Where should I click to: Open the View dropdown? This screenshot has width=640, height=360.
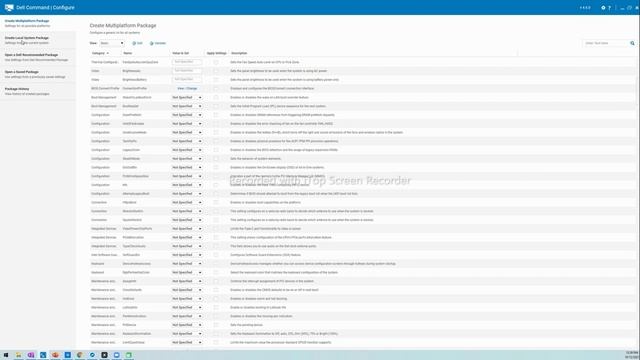(111, 43)
